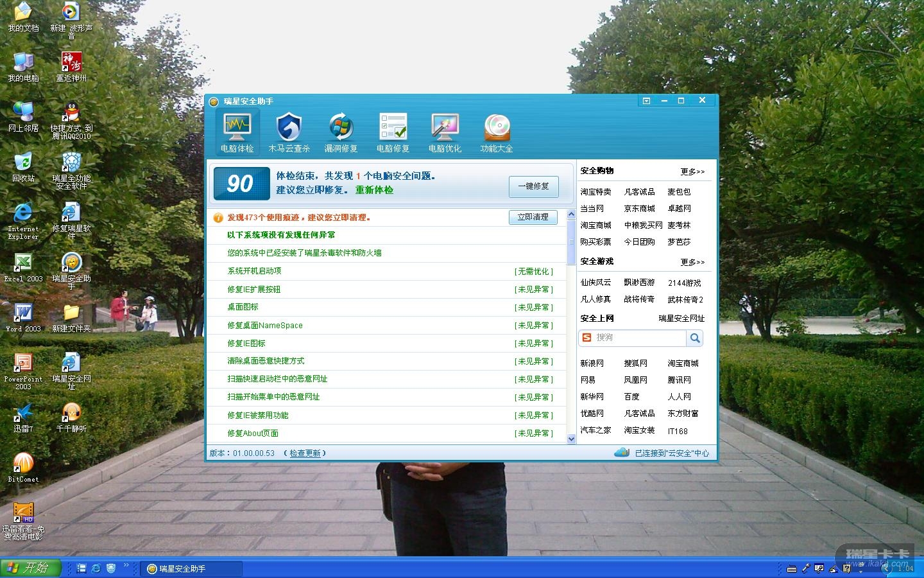The width and height of the screenshot is (924, 578).
Task: Open the 京东商城 link
Action: point(639,209)
